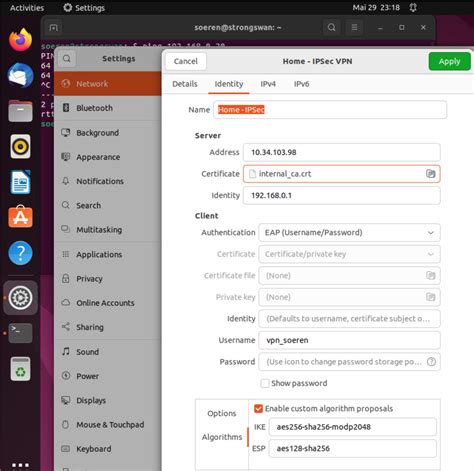Switch to Terminal via dock icon
This screenshot has height=471, width=474.
pos(20,333)
